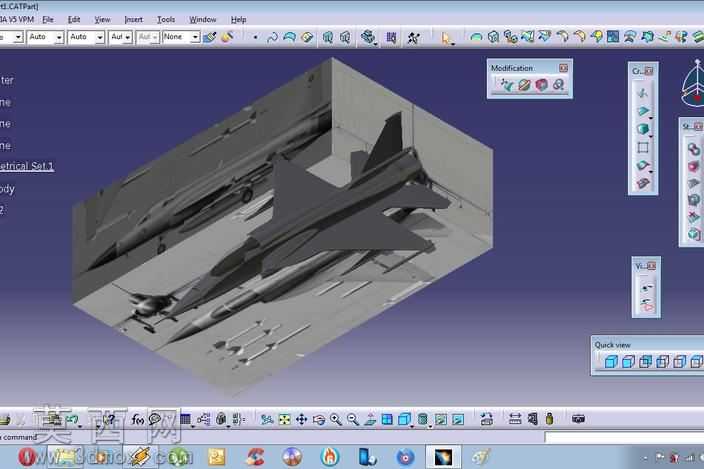
Task: Expand arrow beside the triangle patch icon
Action: pyautogui.click(x=651, y=118)
